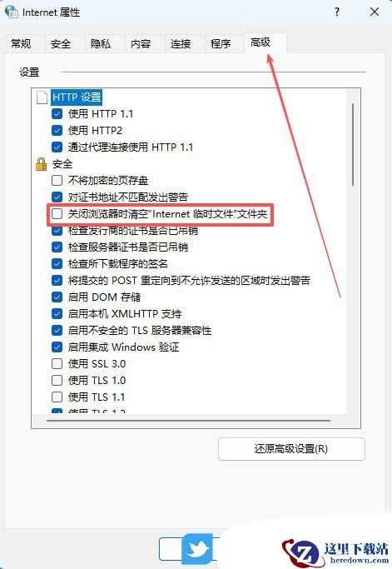The width and height of the screenshot is (392, 569).
Task: Enable 使用 TLS 1.0 checkbox
Action: [57, 380]
